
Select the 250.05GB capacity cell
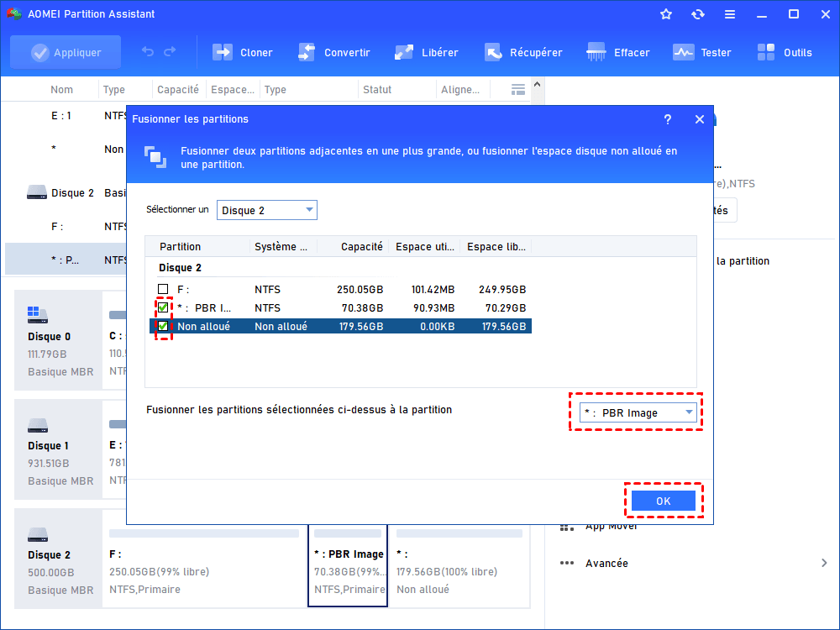360,289
